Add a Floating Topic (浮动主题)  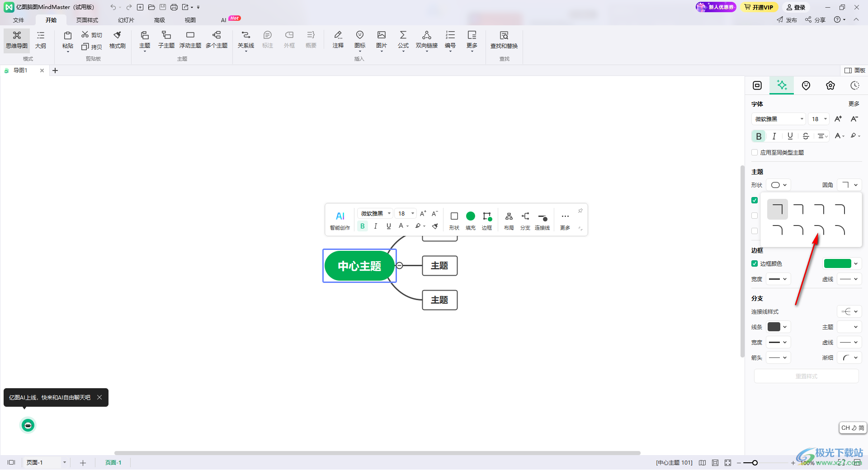(x=190, y=40)
